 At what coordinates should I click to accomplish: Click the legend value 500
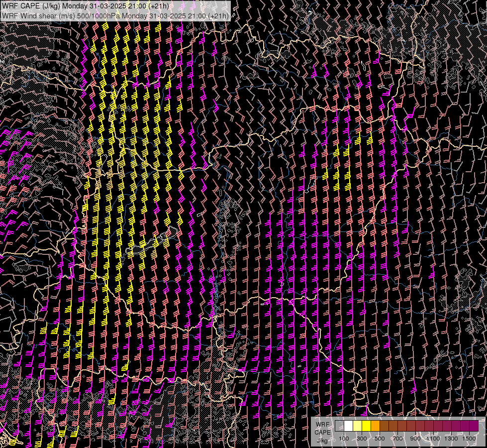click(380, 439)
